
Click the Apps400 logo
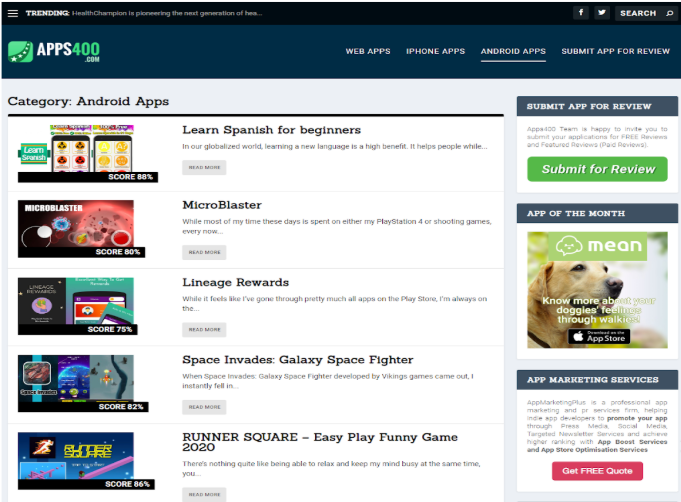coord(54,51)
